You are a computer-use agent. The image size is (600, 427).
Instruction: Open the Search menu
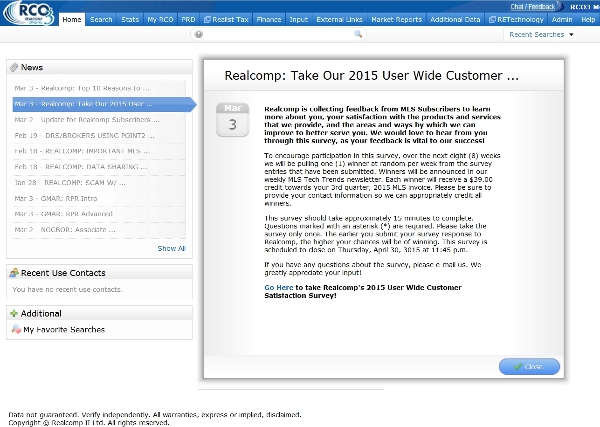click(101, 20)
